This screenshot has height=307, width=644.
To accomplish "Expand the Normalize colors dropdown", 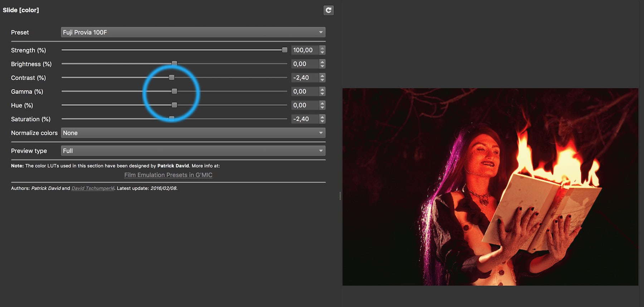I will [193, 133].
